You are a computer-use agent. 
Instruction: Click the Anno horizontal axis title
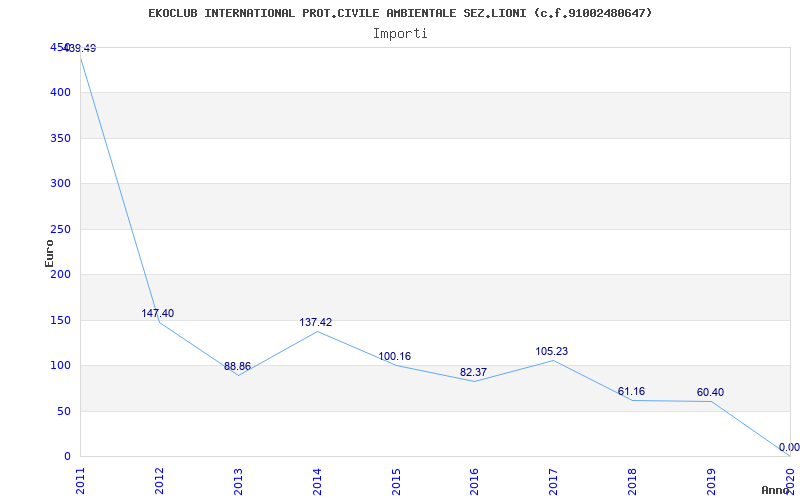pyautogui.click(x=776, y=490)
